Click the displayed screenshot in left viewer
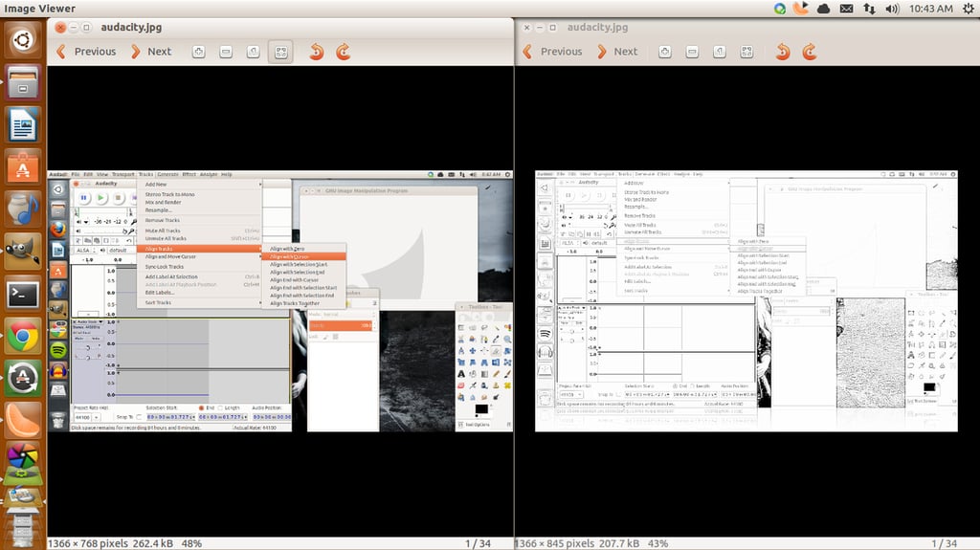 click(280, 300)
